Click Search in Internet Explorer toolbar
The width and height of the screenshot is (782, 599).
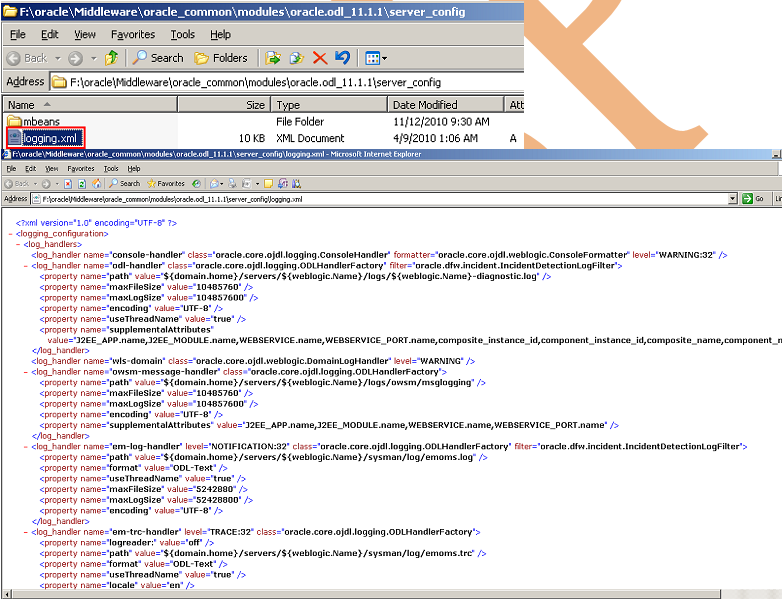(125, 184)
